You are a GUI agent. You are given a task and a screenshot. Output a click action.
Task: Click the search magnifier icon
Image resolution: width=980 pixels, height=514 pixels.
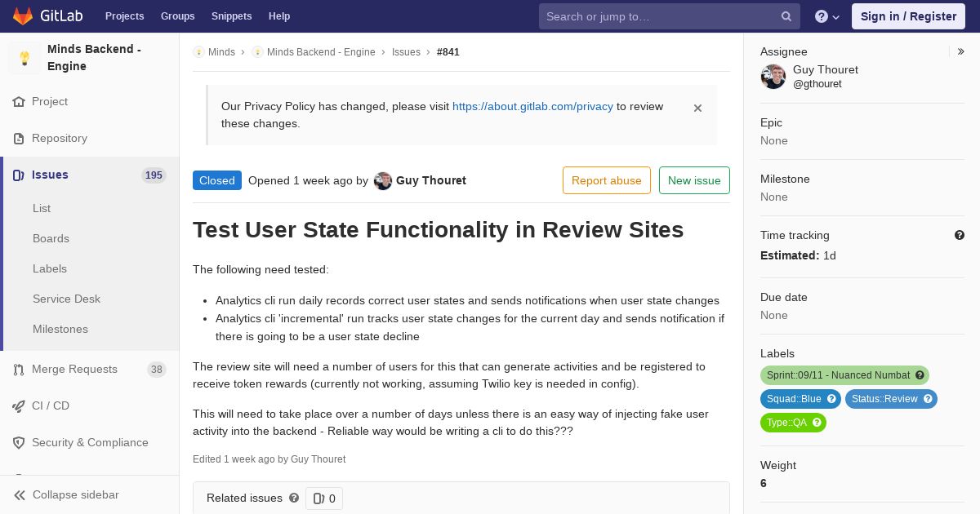click(786, 16)
